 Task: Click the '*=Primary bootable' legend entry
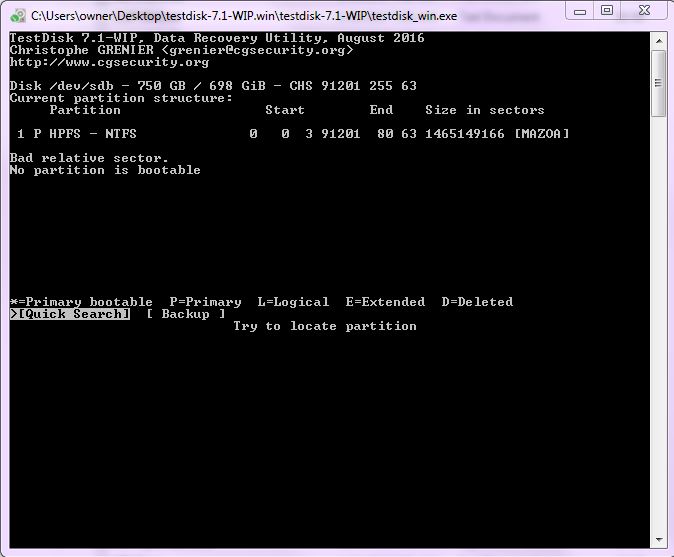(x=81, y=302)
